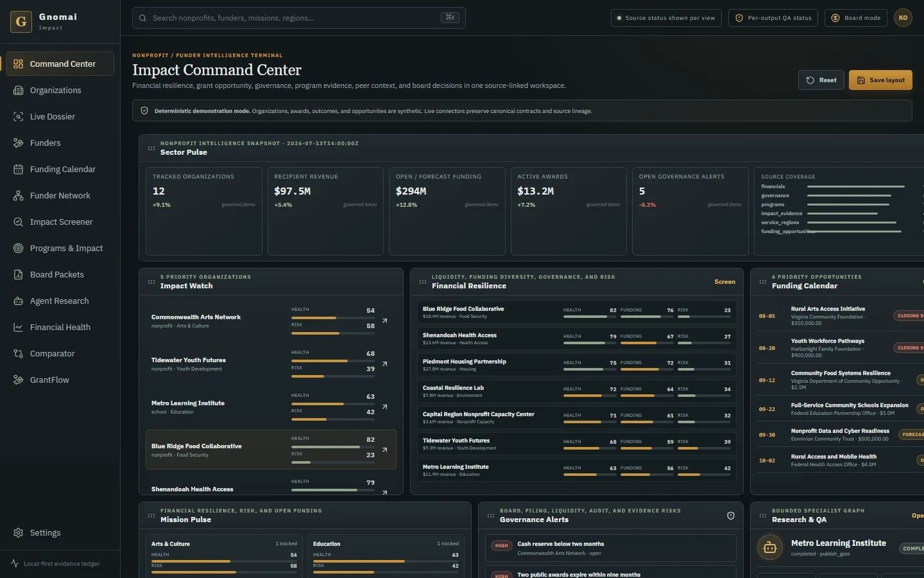This screenshot has height=578, width=924.
Task: Open Piedmont Housing Partnership row
Action: 576,365
